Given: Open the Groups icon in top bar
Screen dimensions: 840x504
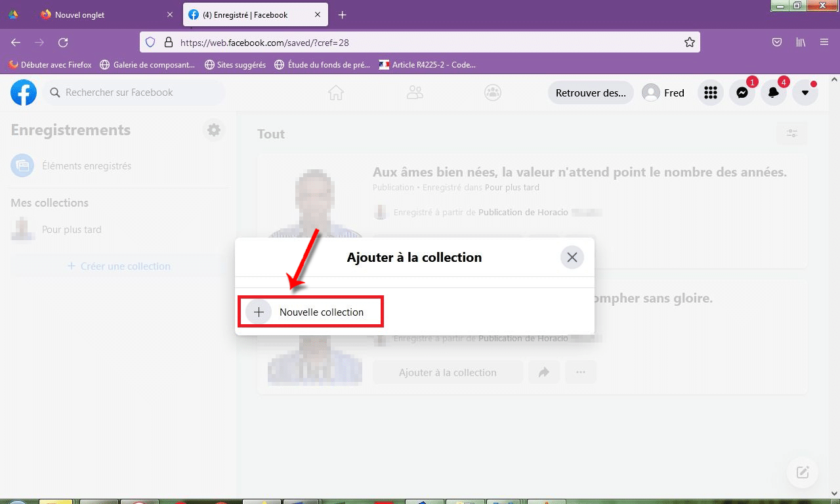Looking at the screenshot, I should 493,93.
